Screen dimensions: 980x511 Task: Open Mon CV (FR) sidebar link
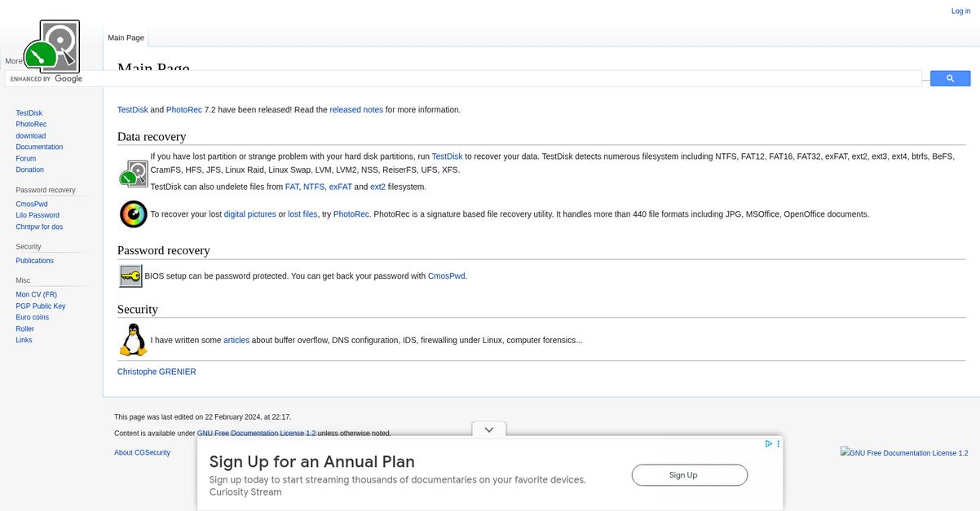coord(36,295)
